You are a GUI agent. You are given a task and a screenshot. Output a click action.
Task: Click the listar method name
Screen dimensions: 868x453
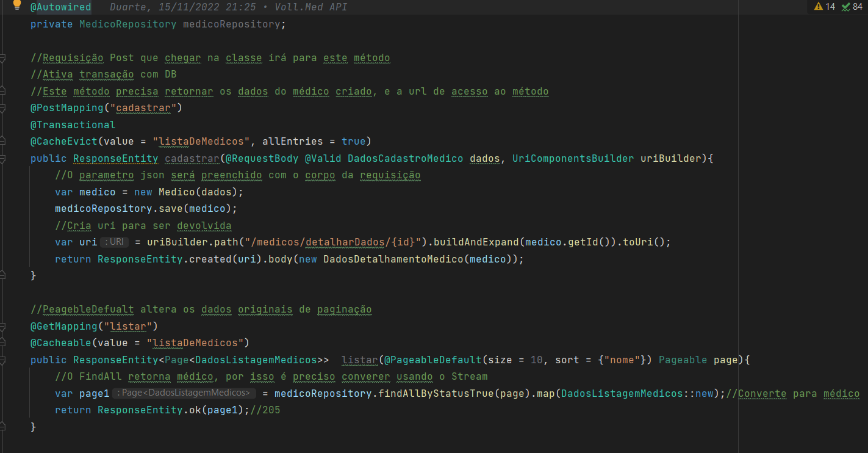(360, 360)
